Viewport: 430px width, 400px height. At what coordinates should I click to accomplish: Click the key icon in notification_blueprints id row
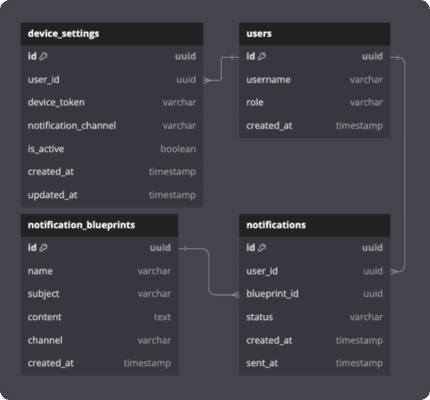tap(43, 248)
